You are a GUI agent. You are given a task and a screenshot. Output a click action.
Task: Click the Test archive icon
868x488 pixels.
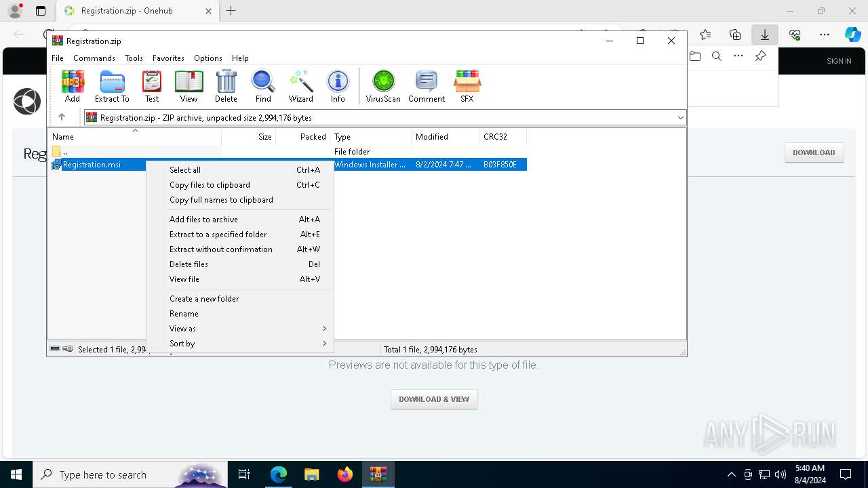[152, 86]
